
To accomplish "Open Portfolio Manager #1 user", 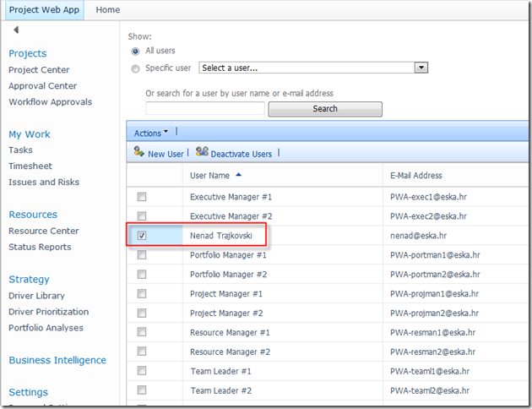I will click(228, 255).
